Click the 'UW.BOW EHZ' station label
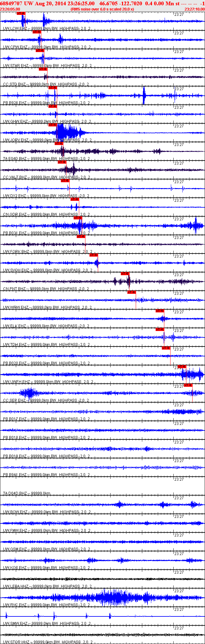205x644 pixels. coord(15,512)
